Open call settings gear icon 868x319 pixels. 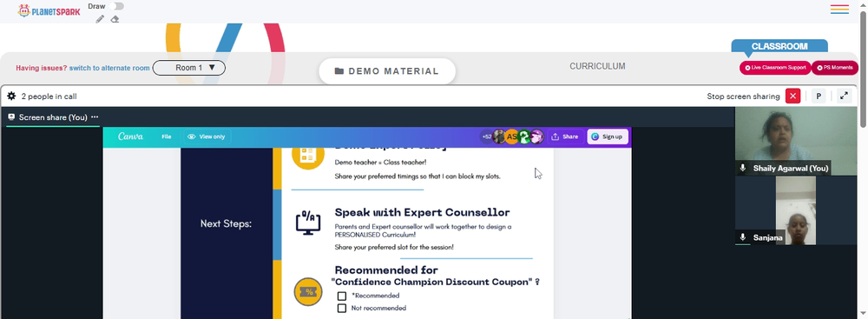11,96
